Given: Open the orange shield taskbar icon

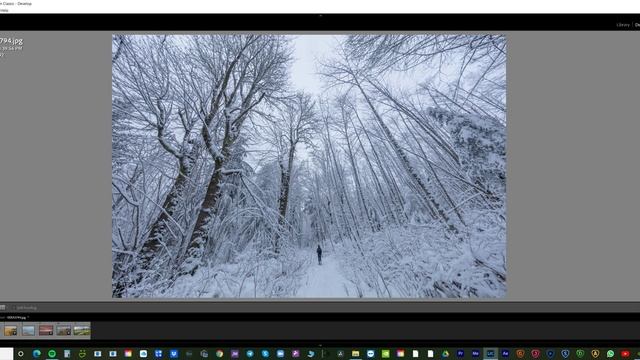Looking at the screenshot, I should (x=520, y=354).
